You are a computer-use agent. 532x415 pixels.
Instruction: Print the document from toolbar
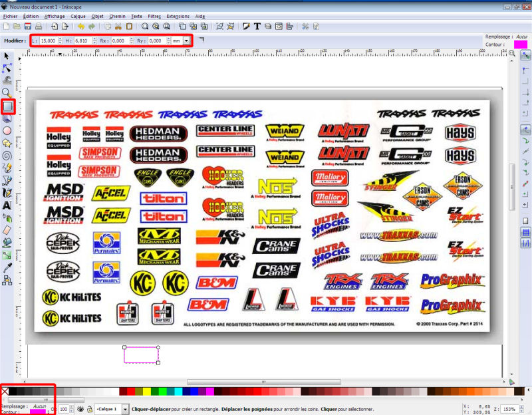39,26
